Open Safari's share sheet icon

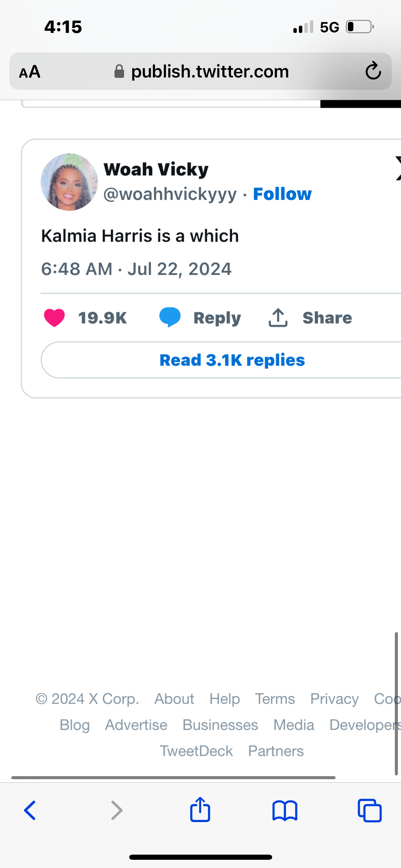point(200,810)
